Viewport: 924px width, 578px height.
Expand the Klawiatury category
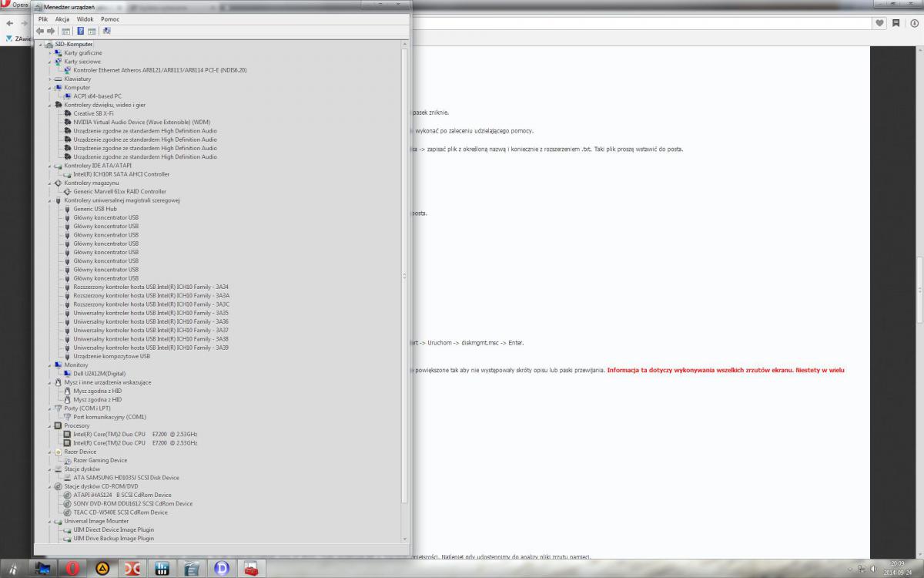pyautogui.click(x=50, y=79)
